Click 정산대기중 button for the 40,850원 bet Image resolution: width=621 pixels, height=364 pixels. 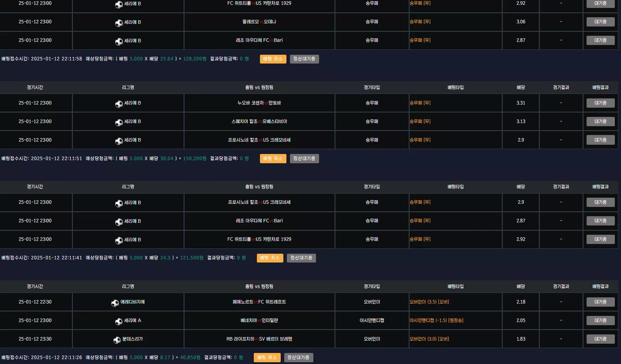point(298,358)
